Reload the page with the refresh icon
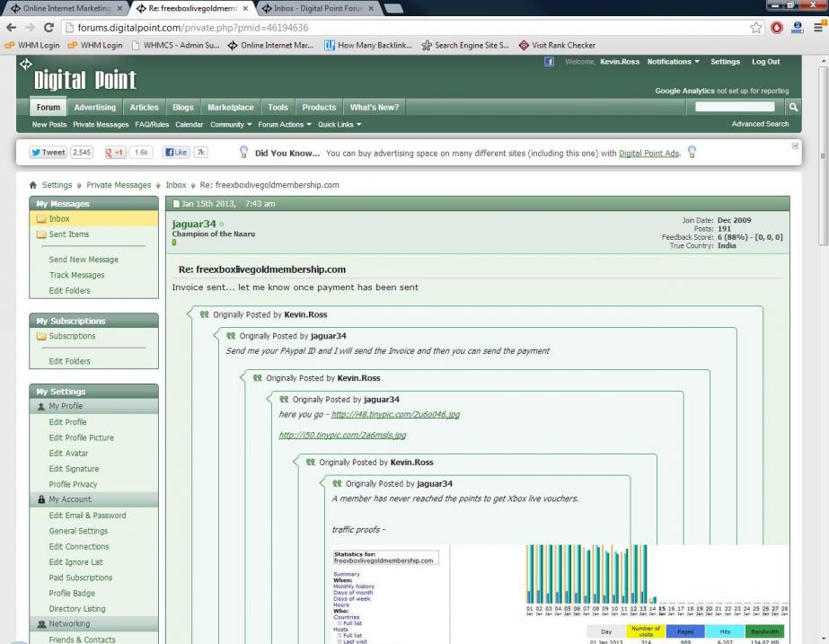829x644 pixels. click(49, 28)
